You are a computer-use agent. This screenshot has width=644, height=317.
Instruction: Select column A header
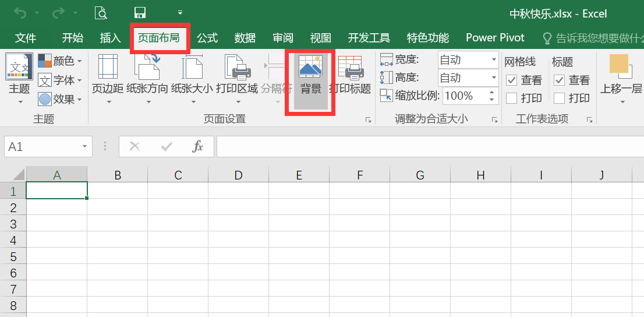(57, 175)
